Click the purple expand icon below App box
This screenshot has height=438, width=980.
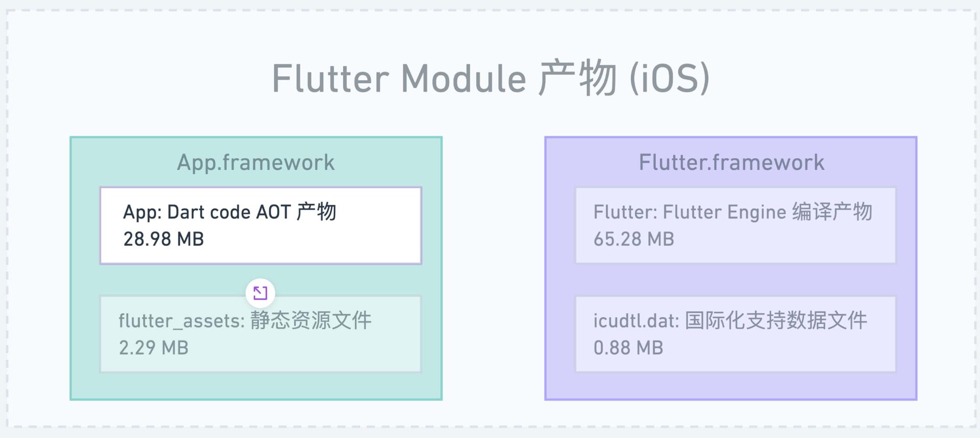pyautogui.click(x=260, y=293)
